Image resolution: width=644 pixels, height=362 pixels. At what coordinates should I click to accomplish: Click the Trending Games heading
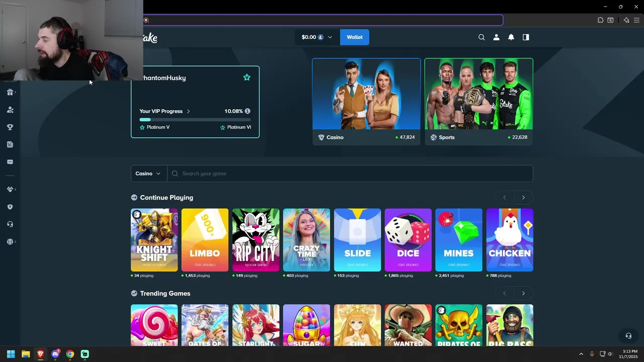tap(165, 294)
